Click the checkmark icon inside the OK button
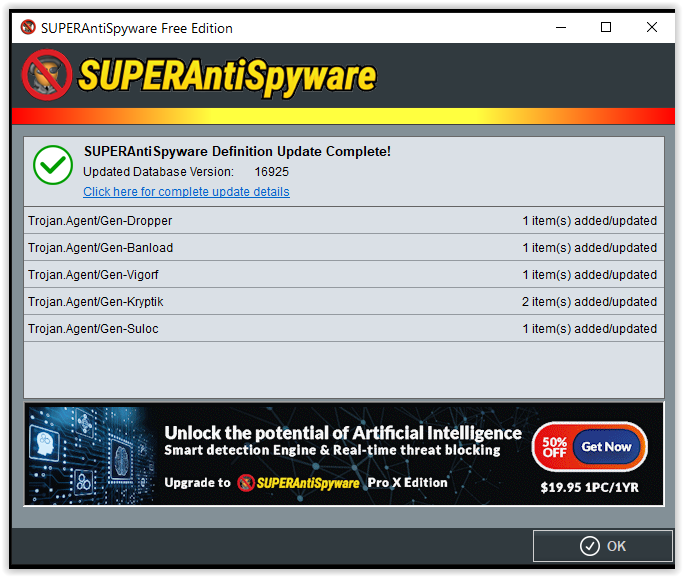 click(589, 546)
